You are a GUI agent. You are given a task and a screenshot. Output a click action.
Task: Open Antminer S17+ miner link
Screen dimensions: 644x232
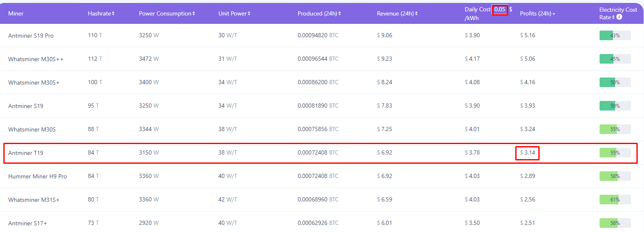point(28,223)
